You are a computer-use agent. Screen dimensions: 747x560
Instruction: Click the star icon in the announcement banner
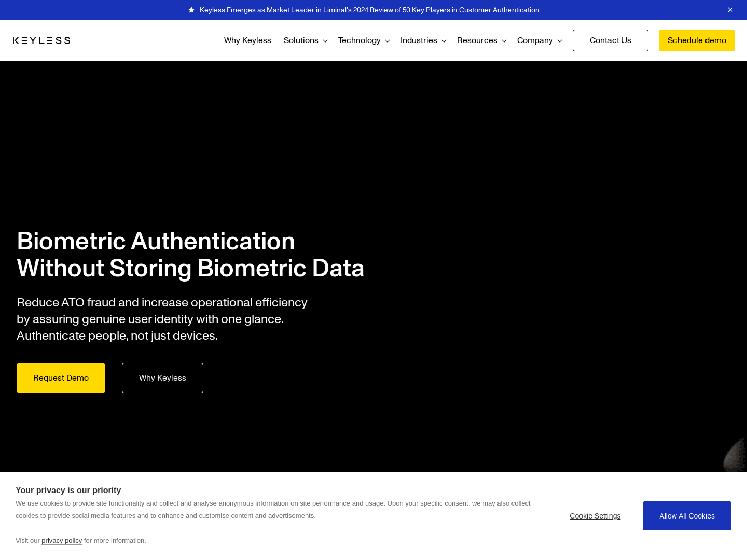tap(191, 10)
